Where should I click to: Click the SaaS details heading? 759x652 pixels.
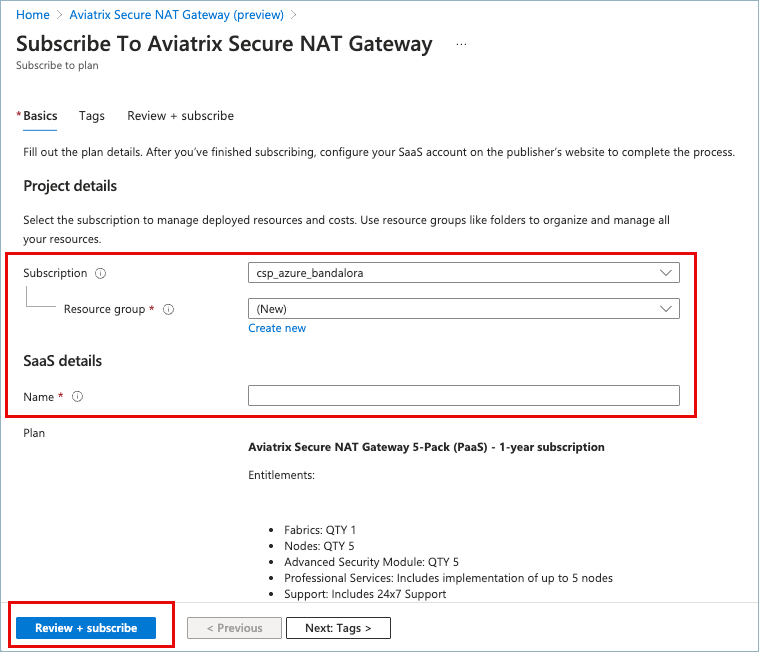[x=63, y=360]
